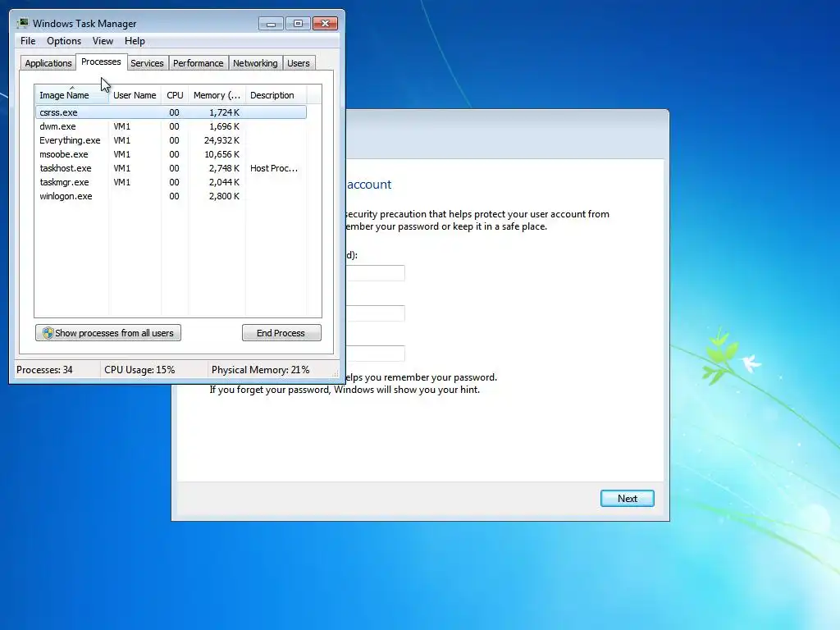Sort by CPU column header

click(x=175, y=95)
